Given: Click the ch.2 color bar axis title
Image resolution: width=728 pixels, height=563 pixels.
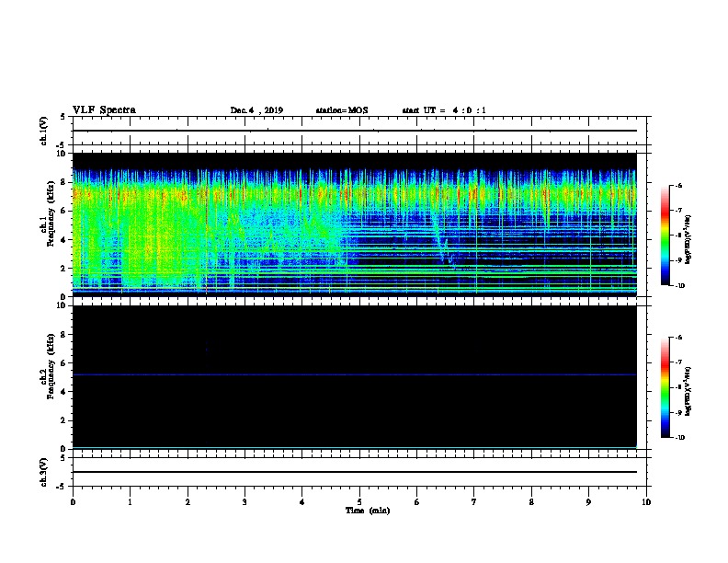Looking at the screenshot, I should pyautogui.click(x=688, y=392).
